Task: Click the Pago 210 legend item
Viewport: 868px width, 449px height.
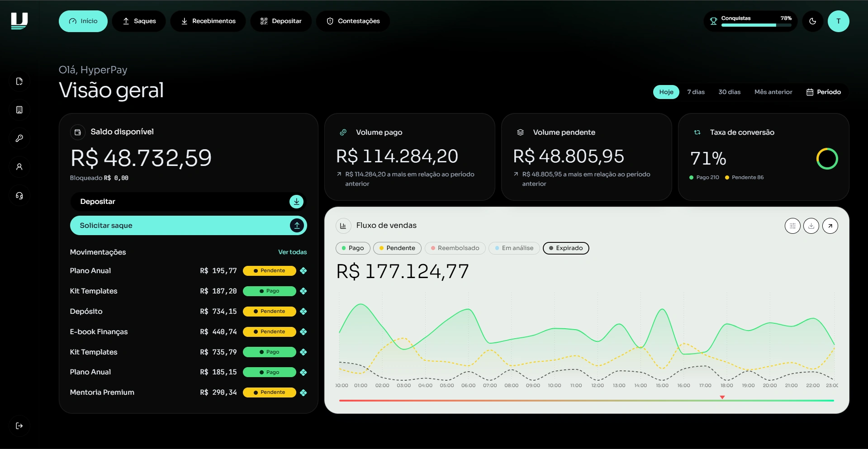Action: coord(704,177)
